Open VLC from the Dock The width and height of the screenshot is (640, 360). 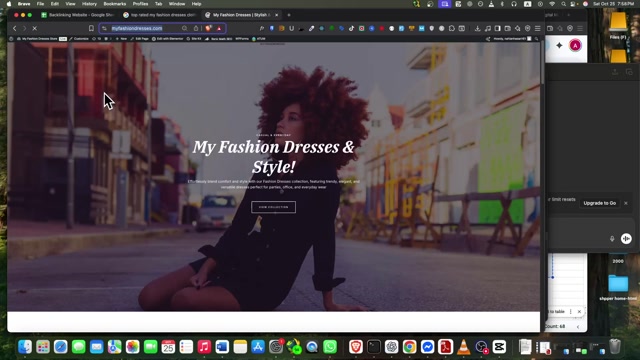coord(463,347)
